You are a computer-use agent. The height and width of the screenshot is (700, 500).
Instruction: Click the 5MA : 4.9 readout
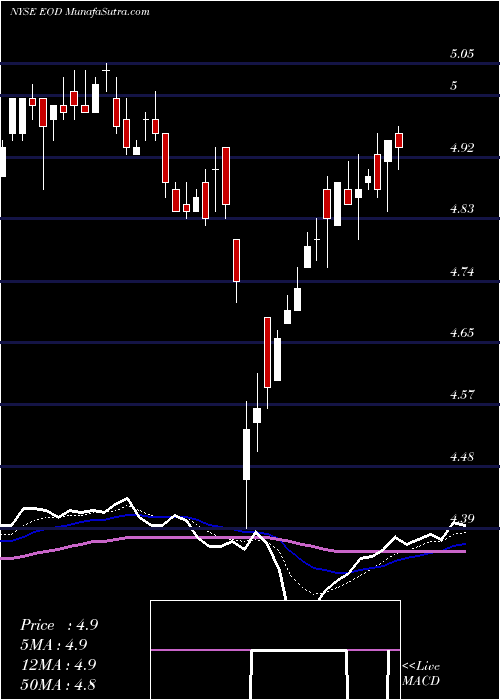pyautogui.click(x=54, y=645)
